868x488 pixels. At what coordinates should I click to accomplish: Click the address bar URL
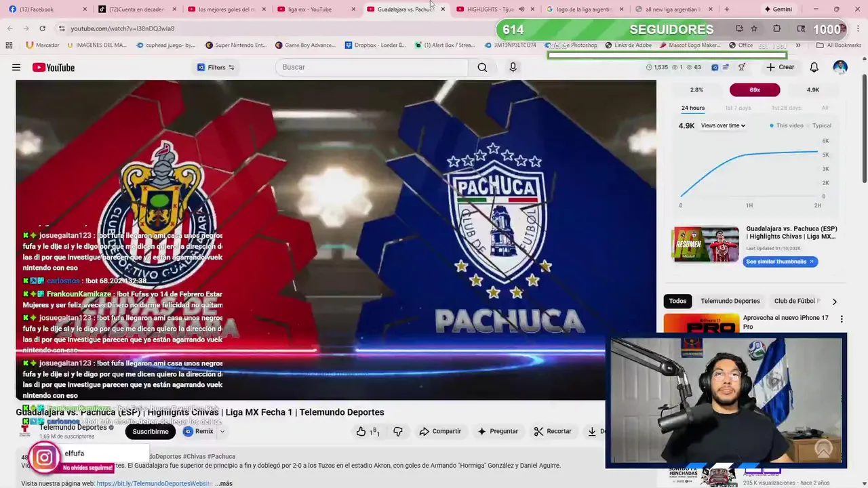[122, 28]
